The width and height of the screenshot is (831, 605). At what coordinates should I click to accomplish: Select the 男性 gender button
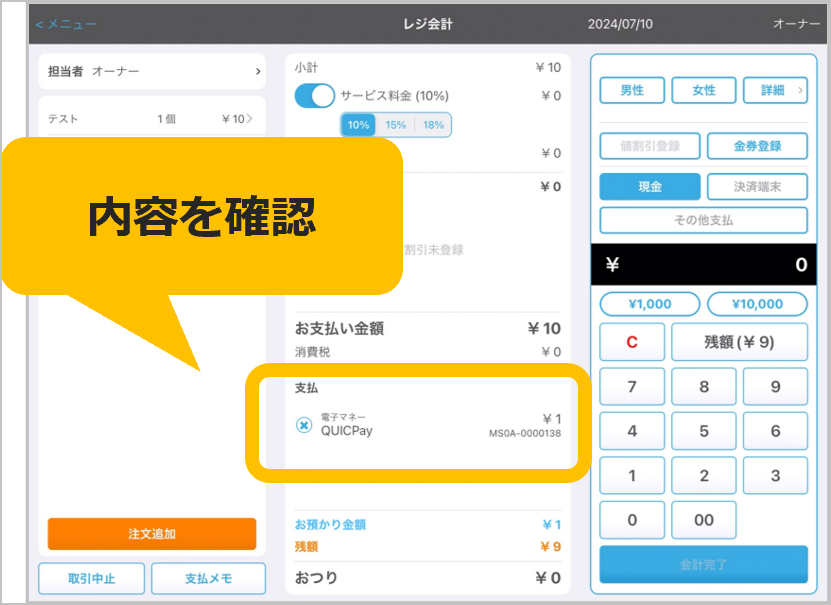(632, 90)
